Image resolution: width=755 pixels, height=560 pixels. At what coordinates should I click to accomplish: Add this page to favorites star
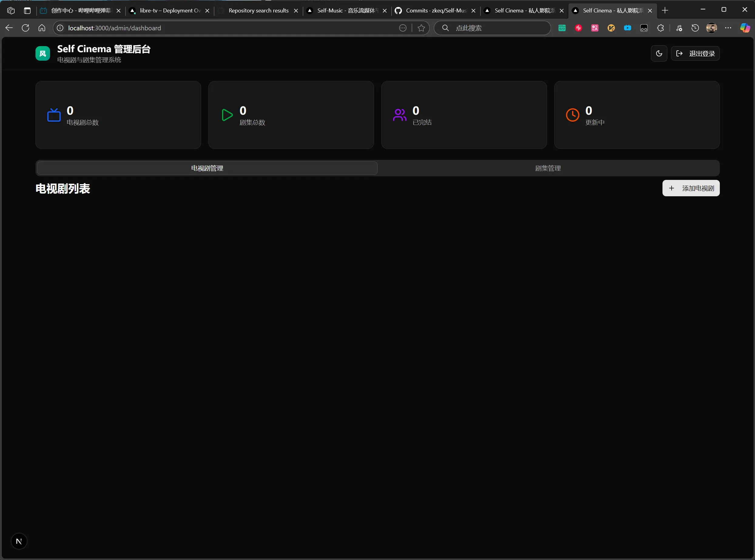[x=421, y=28]
